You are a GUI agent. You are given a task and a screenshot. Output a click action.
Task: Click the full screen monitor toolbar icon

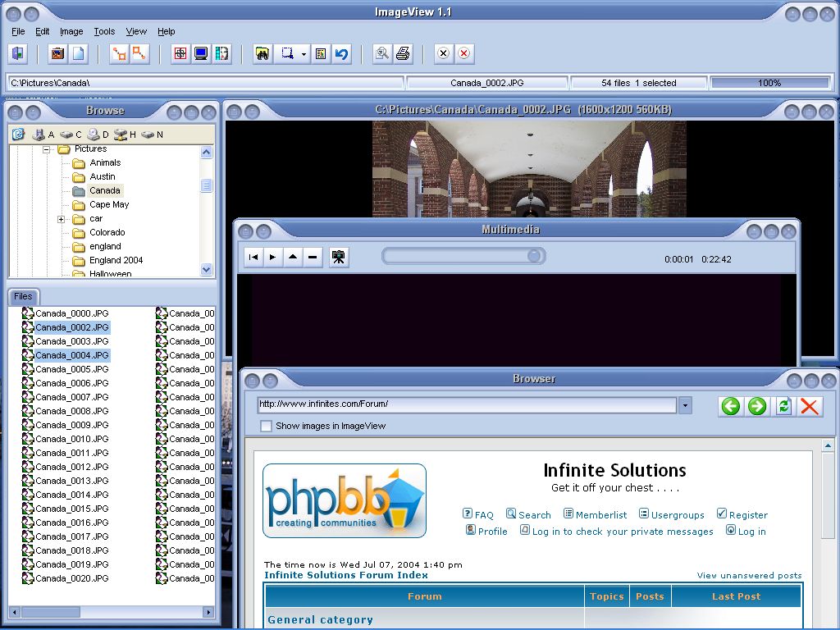[x=201, y=53]
